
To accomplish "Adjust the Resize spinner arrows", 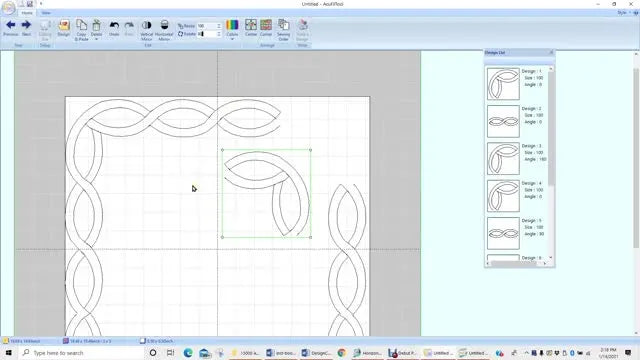I will 219,26.
